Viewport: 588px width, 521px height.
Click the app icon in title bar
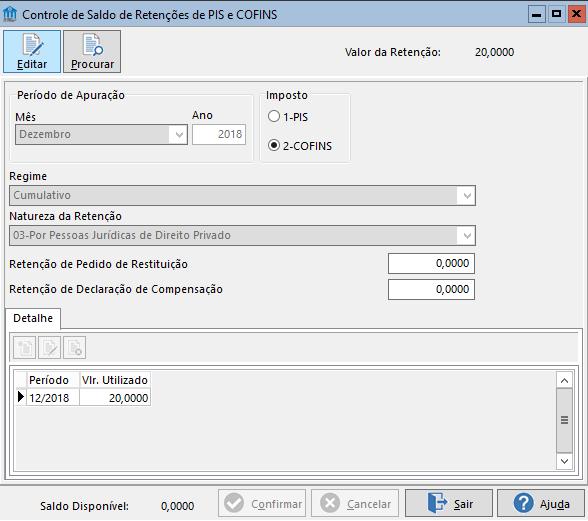coord(10,14)
